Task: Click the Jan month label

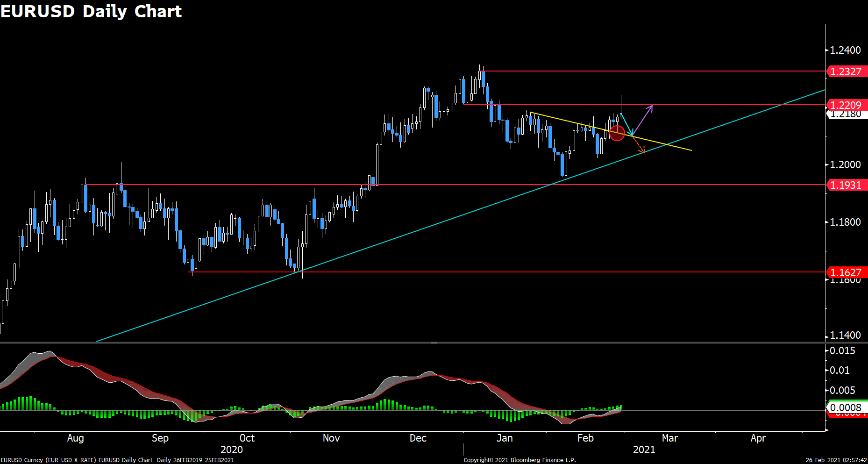Action: 505,438
